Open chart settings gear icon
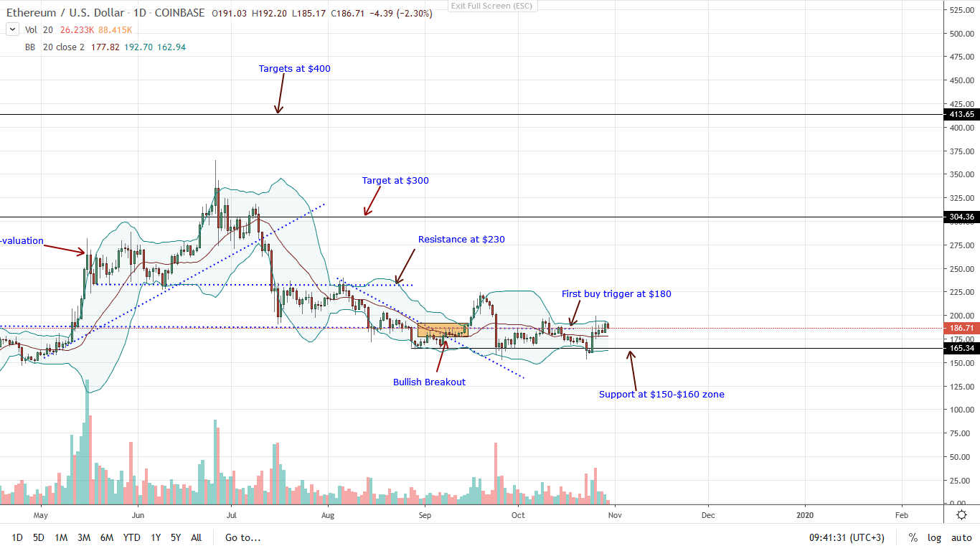980x551 pixels. coord(961,516)
